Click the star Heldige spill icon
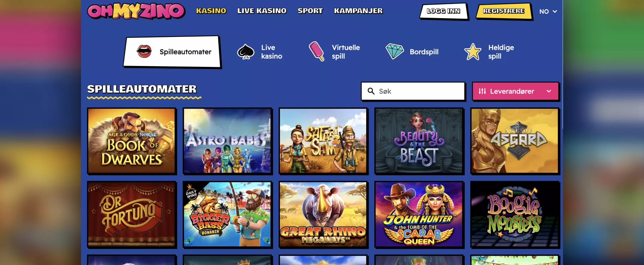Image resolution: width=644 pixels, height=265 pixels. click(x=473, y=52)
